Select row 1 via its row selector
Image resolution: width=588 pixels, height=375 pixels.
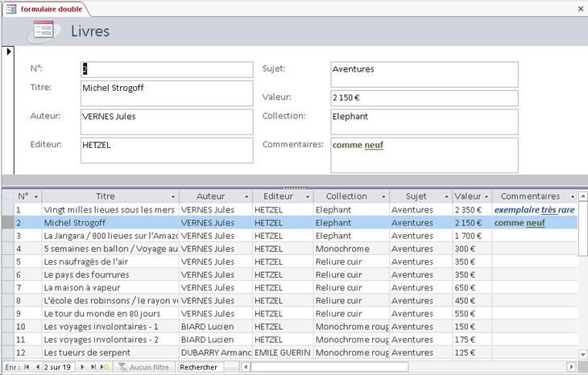click(8, 210)
